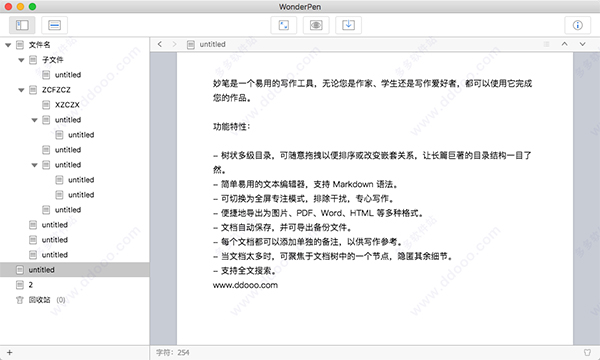Collapse the 子文件 disclosure triangle
Viewport: 600px width, 360px height.
21,60
